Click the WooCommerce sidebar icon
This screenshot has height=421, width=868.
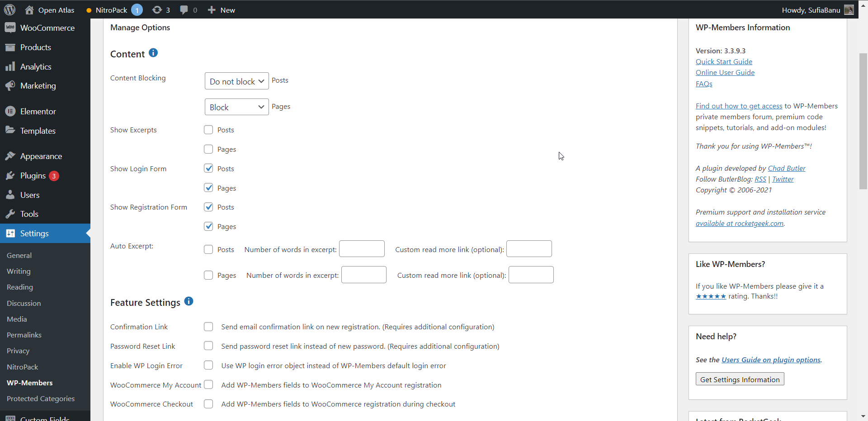point(10,28)
